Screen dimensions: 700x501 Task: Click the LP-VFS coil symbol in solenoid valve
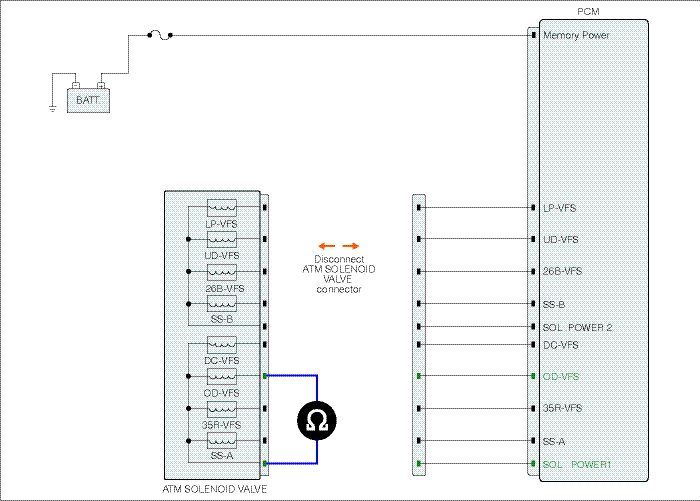coord(222,208)
